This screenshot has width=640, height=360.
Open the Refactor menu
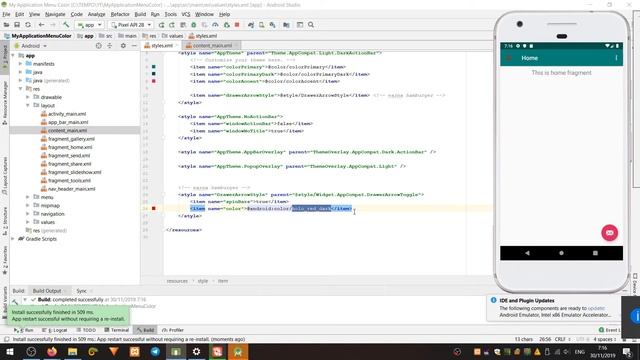pos(120,14)
